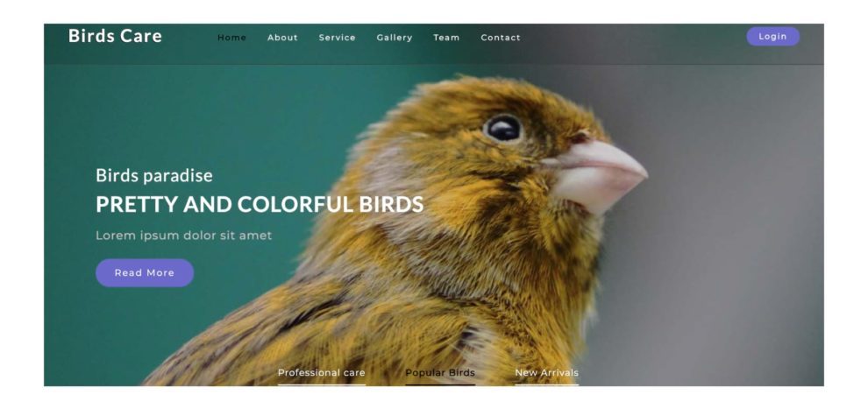This screenshot has width=868, height=409.
Task: Select Service in the navigation bar
Action: (338, 38)
